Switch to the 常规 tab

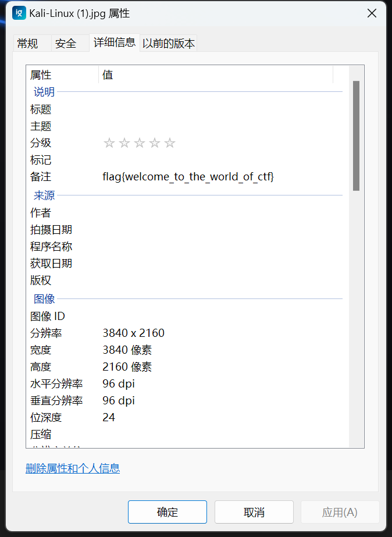pos(27,44)
